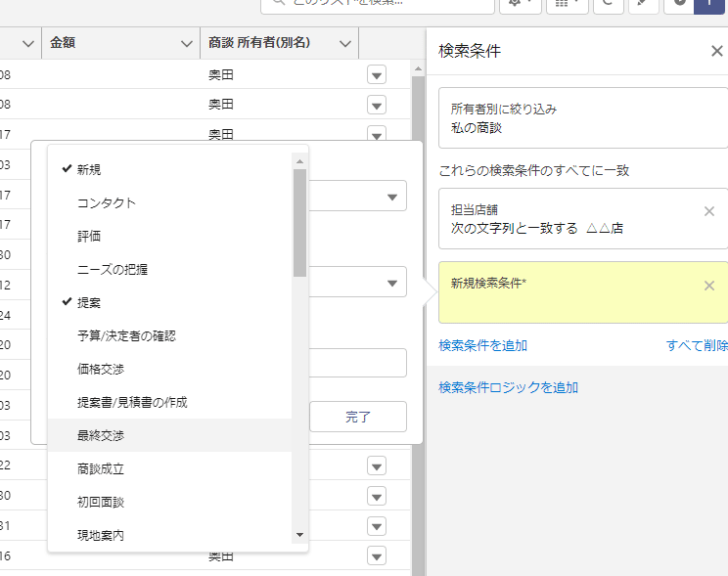Viewport: 728px width, 576px height.
Task: Click the 検索条件を追加 link
Action: [x=483, y=345]
